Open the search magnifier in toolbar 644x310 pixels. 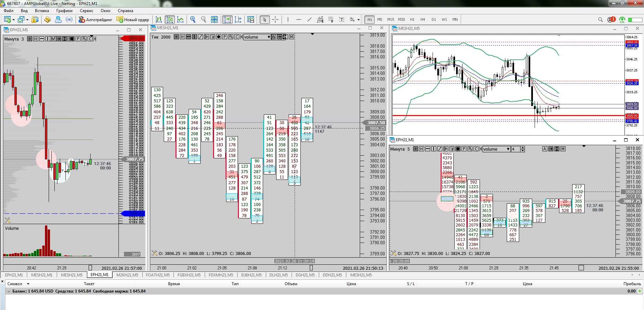[600, 19]
